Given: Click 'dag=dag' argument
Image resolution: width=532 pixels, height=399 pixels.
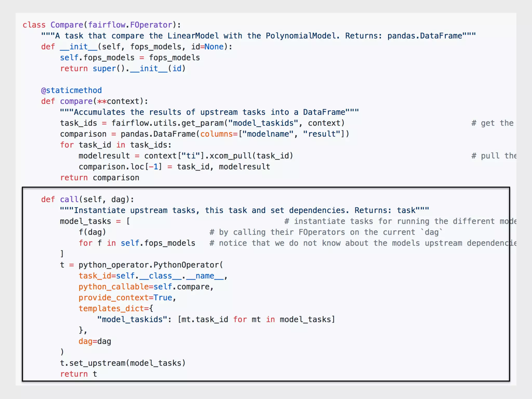Looking at the screenshot, I should pos(95,341).
